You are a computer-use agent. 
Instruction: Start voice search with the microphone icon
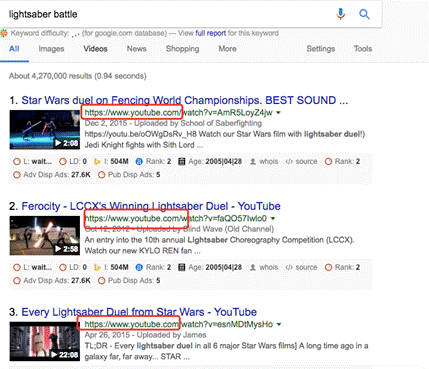(340, 14)
